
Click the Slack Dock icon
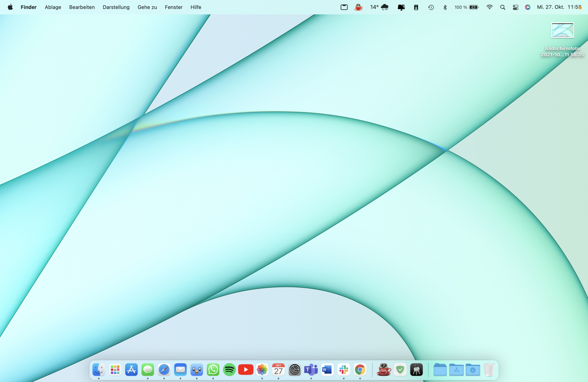[343, 370]
